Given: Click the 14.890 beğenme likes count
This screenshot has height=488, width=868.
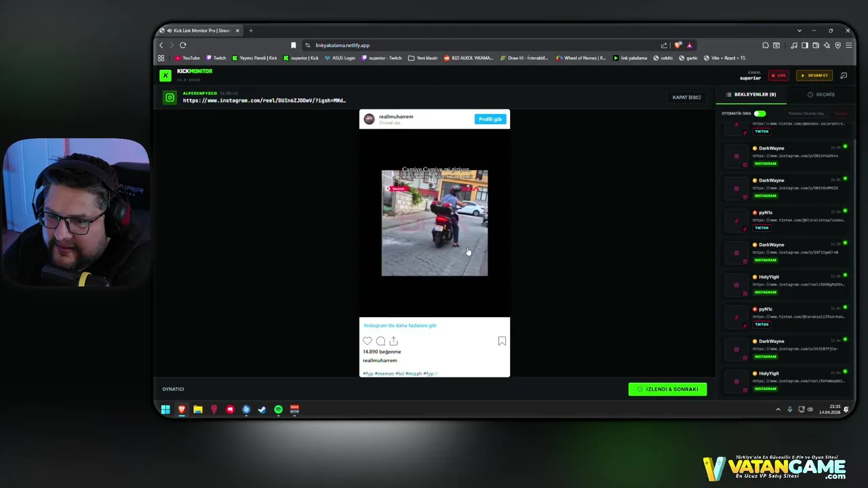Looking at the screenshot, I should pos(382,352).
